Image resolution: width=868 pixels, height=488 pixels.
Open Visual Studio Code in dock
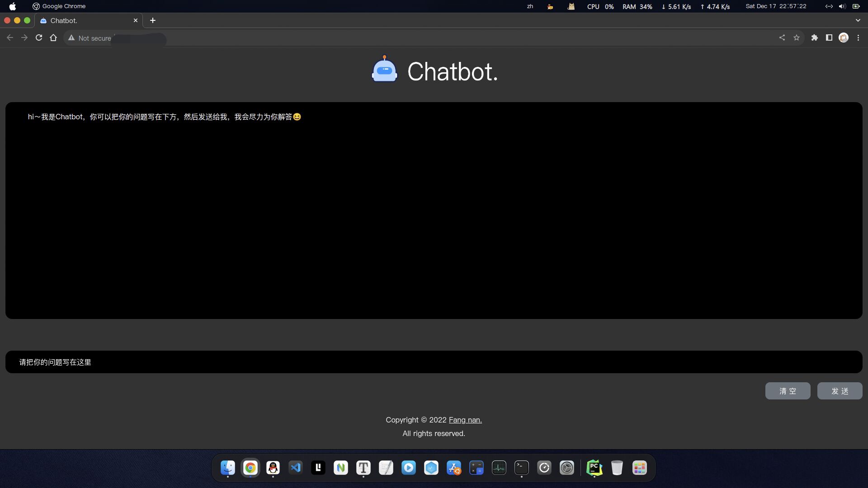click(296, 468)
